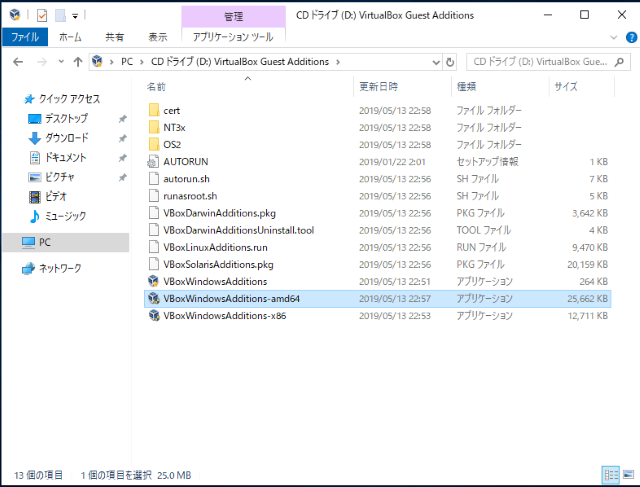The height and width of the screenshot is (487, 640).
Task: Select ネットワーク in the navigation pane
Action: 60,269
